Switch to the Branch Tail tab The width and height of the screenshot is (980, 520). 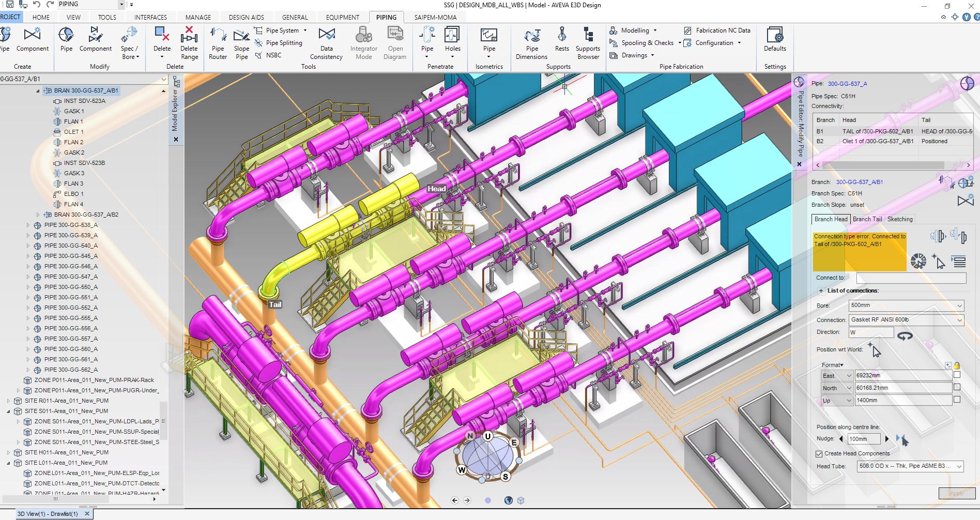click(x=867, y=219)
